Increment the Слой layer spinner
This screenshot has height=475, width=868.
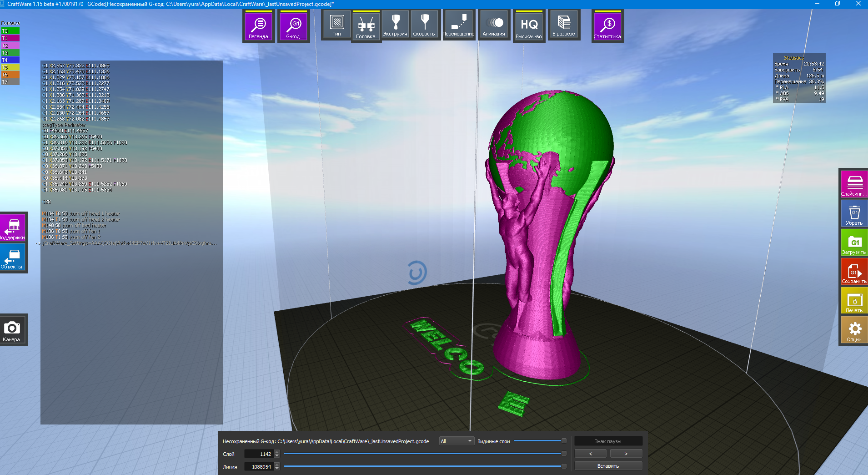277,452
